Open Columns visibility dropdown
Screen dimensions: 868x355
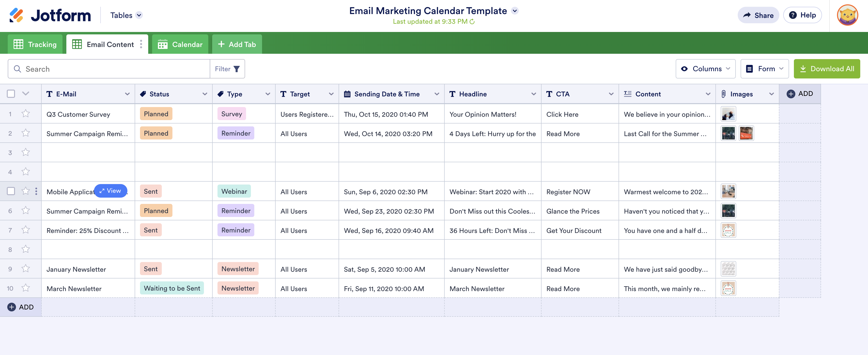click(705, 69)
